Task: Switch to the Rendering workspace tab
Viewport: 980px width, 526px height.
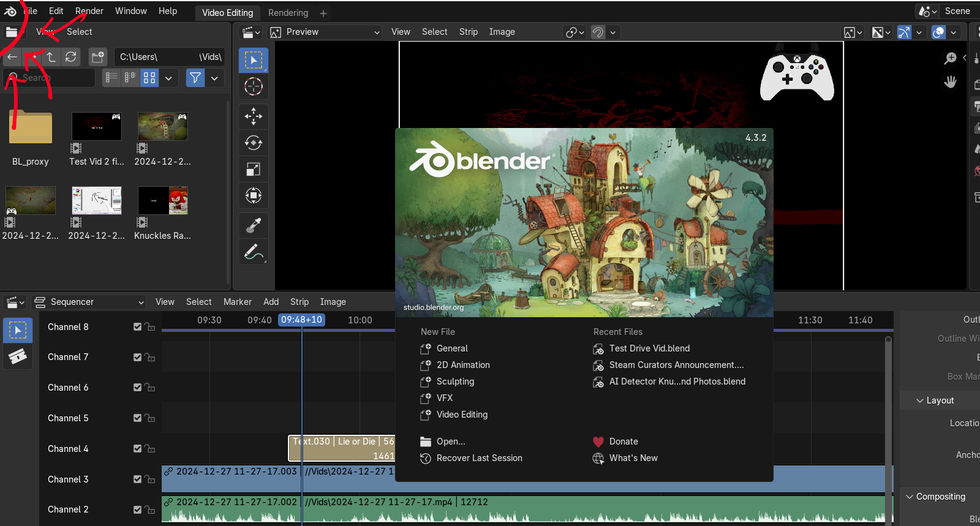Action: point(288,13)
